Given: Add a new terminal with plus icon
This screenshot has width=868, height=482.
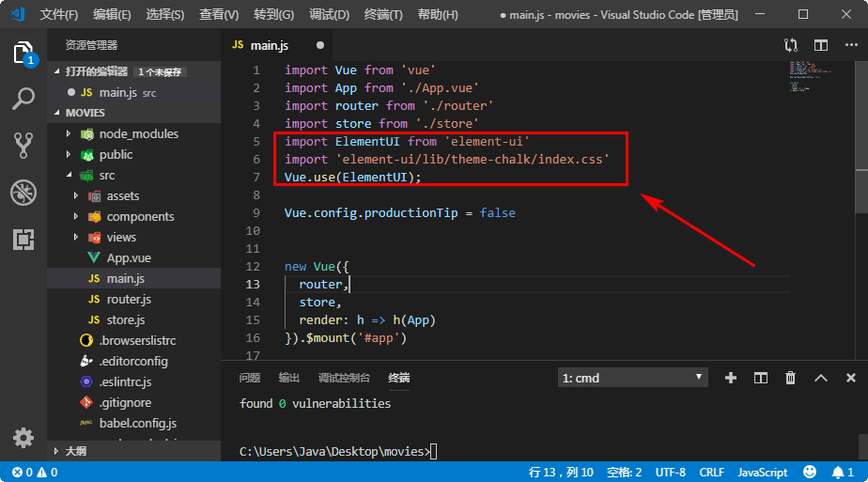Looking at the screenshot, I should point(731,378).
